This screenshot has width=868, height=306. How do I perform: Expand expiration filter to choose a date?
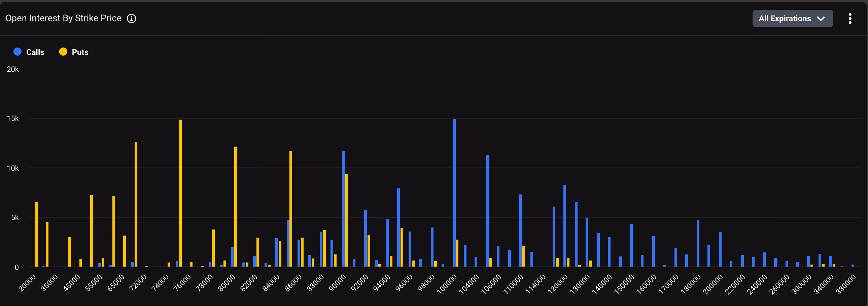pos(793,19)
